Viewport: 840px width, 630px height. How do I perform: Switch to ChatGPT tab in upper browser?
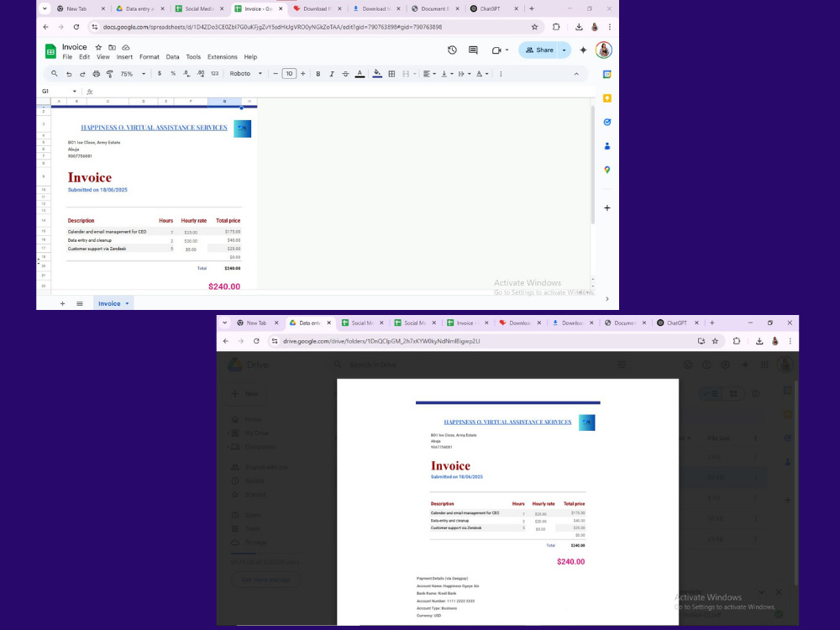tap(490, 8)
